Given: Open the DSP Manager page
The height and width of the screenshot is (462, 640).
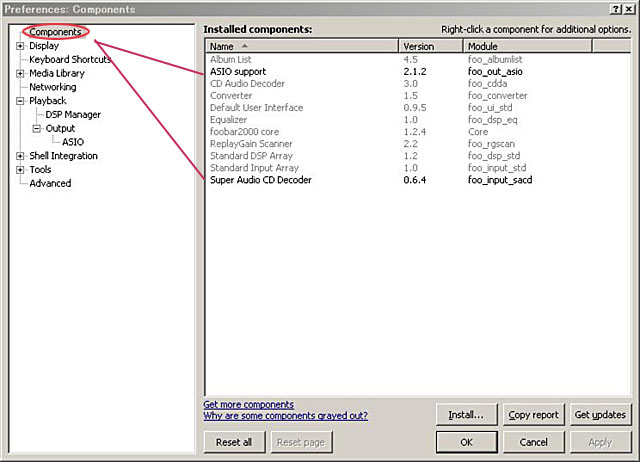Looking at the screenshot, I should point(73,115).
